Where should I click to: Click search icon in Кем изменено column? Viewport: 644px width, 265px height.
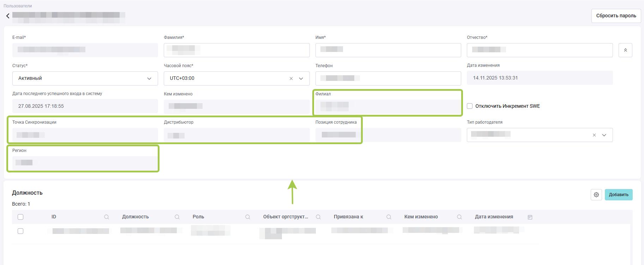click(459, 217)
